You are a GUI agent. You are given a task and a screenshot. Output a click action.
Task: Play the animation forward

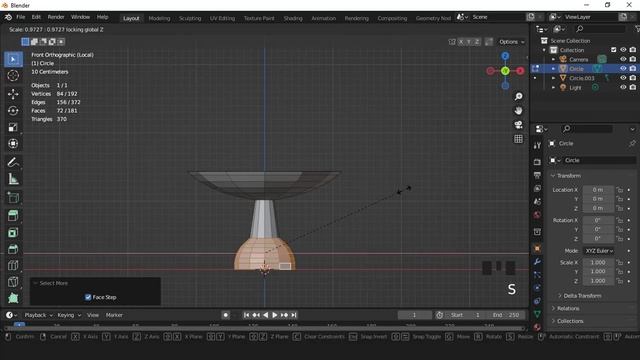click(x=275, y=315)
